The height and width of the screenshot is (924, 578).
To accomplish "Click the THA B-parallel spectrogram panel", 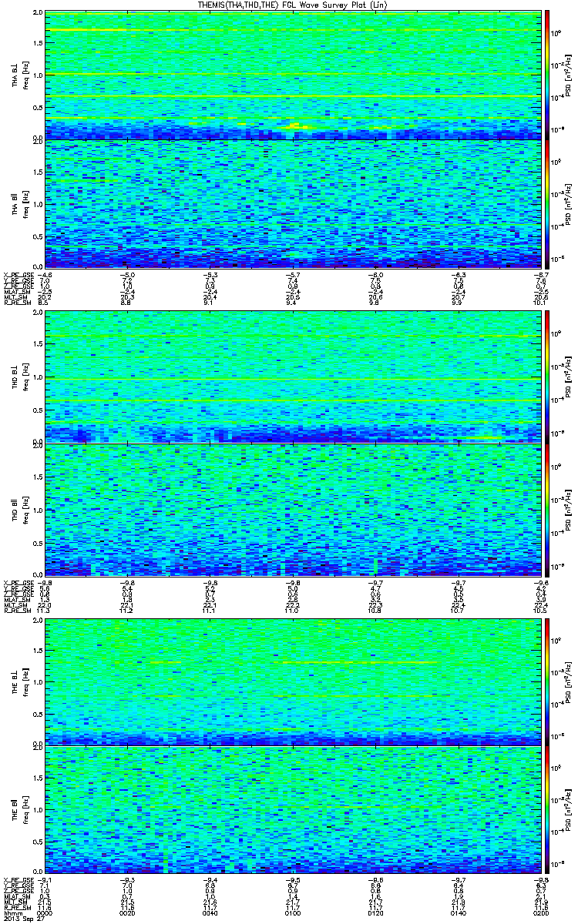I will [293, 203].
